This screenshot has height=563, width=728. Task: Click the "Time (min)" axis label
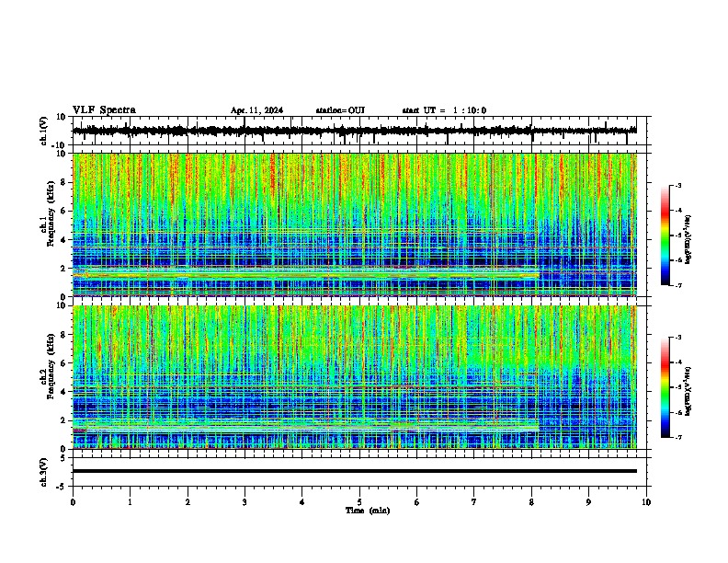click(x=368, y=511)
